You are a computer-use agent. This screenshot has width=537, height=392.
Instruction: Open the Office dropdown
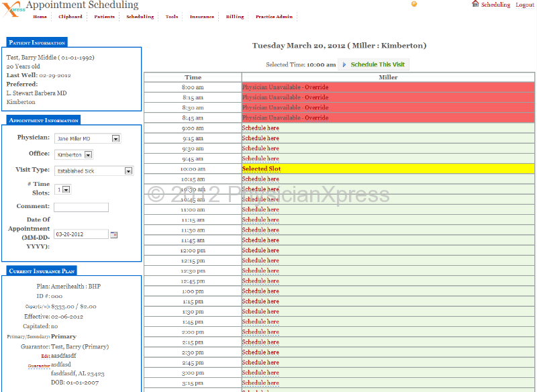click(88, 155)
